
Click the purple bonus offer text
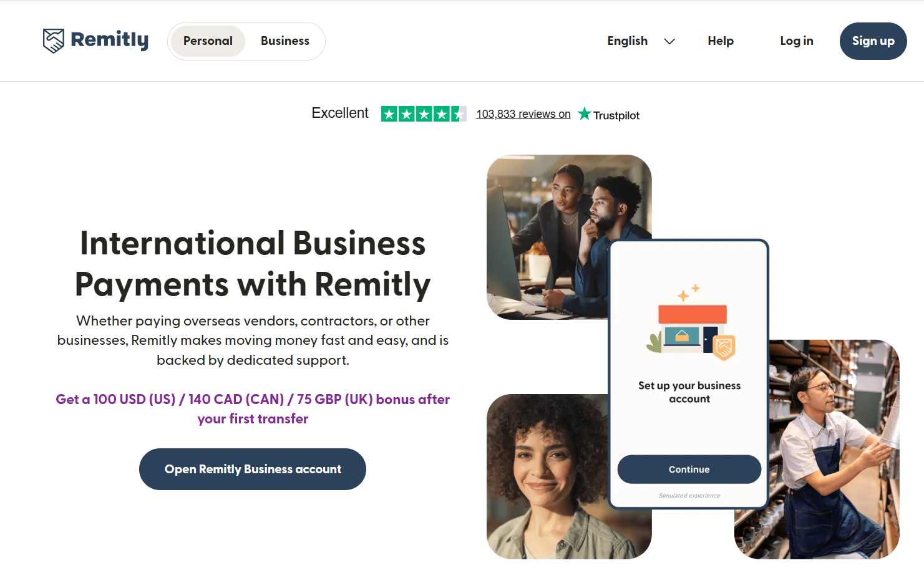point(253,409)
